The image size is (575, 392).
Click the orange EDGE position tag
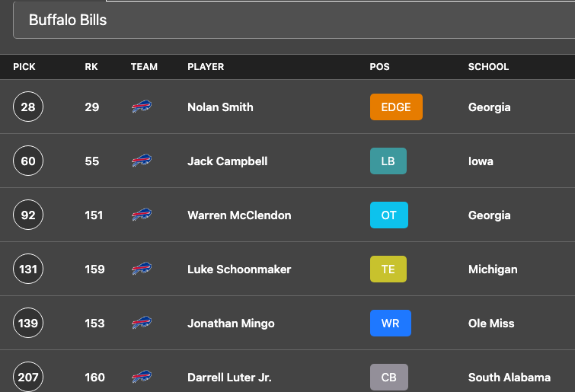(x=396, y=107)
